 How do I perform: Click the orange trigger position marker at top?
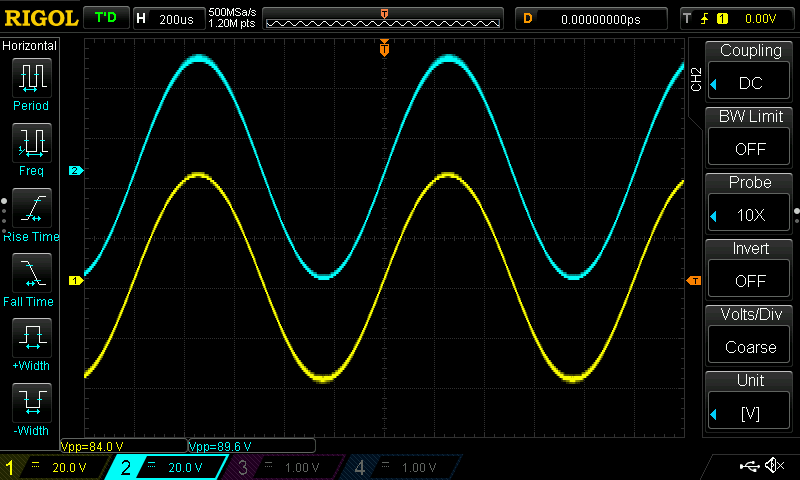point(384,48)
